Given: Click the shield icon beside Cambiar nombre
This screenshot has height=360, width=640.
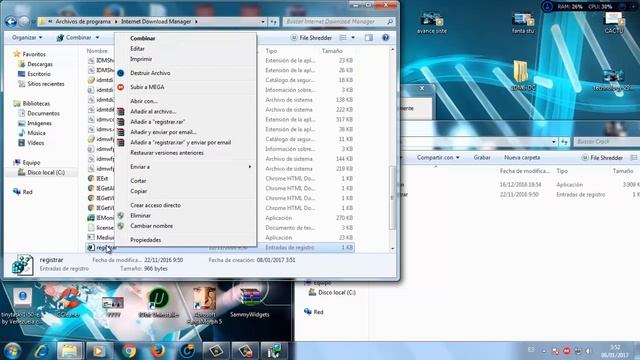Looking at the screenshot, I should (x=120, y=226).
